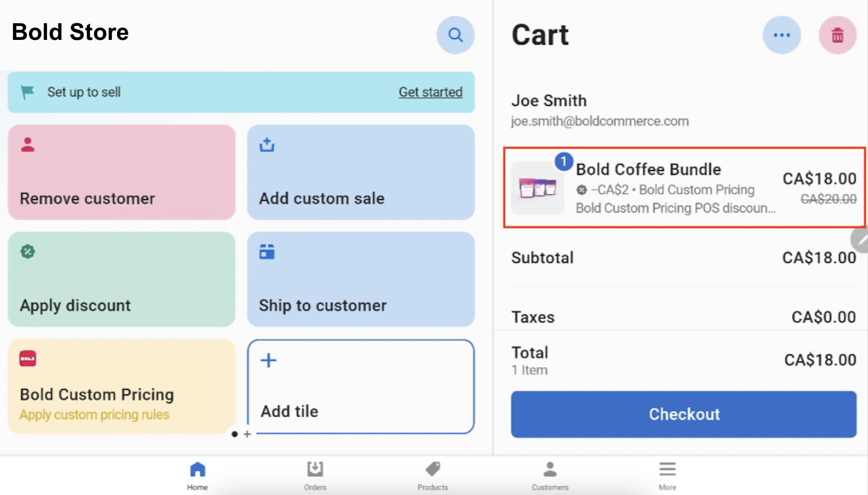This screenshot has width=868, height=495.
Task: Click the Bold Custom Pricing POS discount line
Action: point(676,208)
